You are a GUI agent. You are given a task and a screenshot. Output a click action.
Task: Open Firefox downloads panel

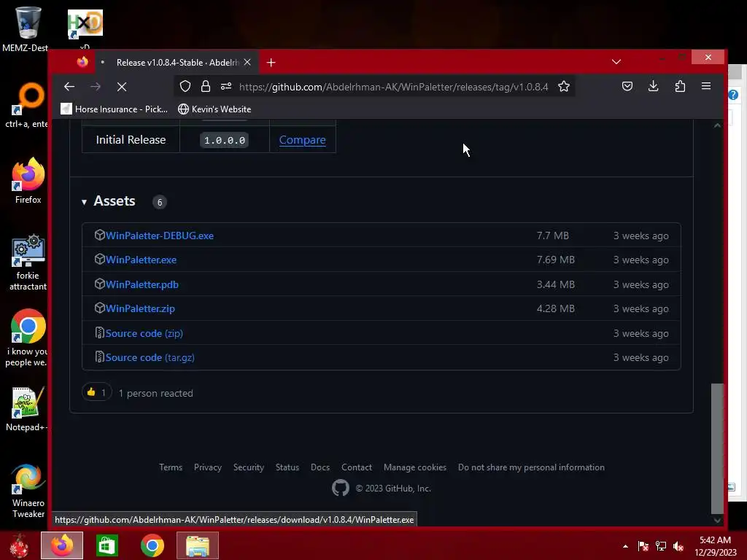[x=653, y=86]
